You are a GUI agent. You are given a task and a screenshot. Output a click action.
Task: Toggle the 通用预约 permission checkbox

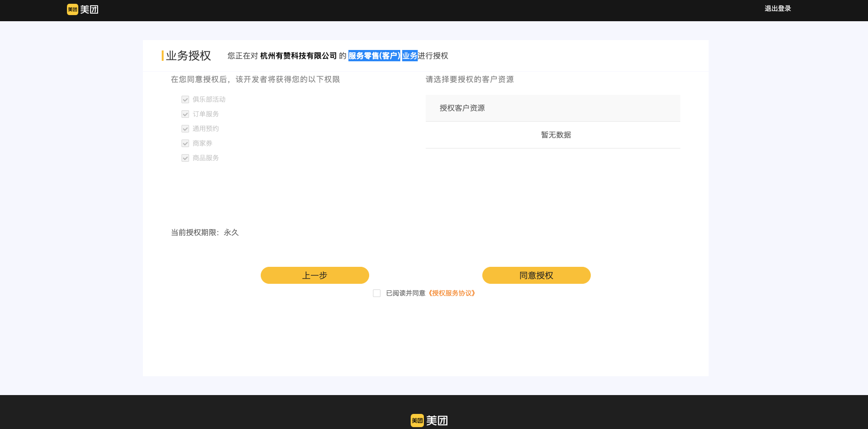pos(185,129)
